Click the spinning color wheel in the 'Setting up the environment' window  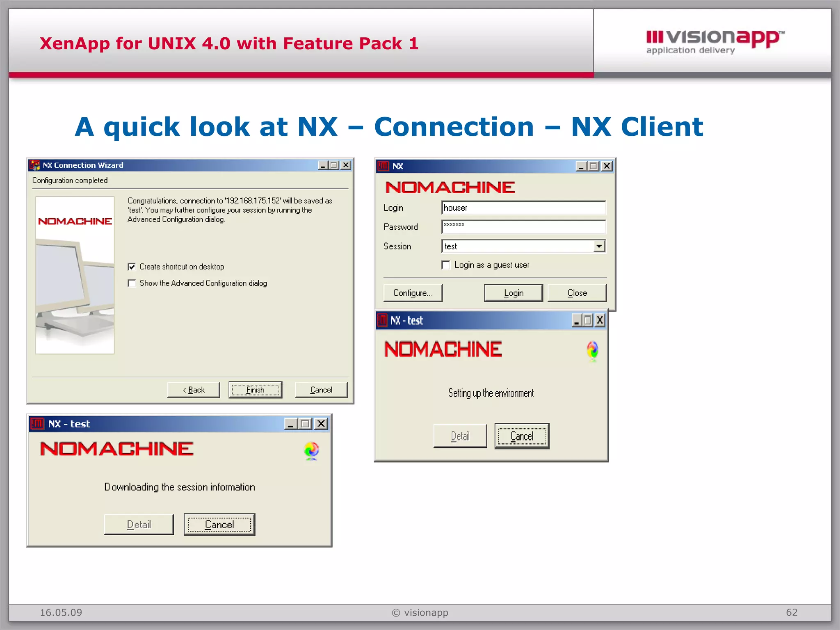coord(592,350)
